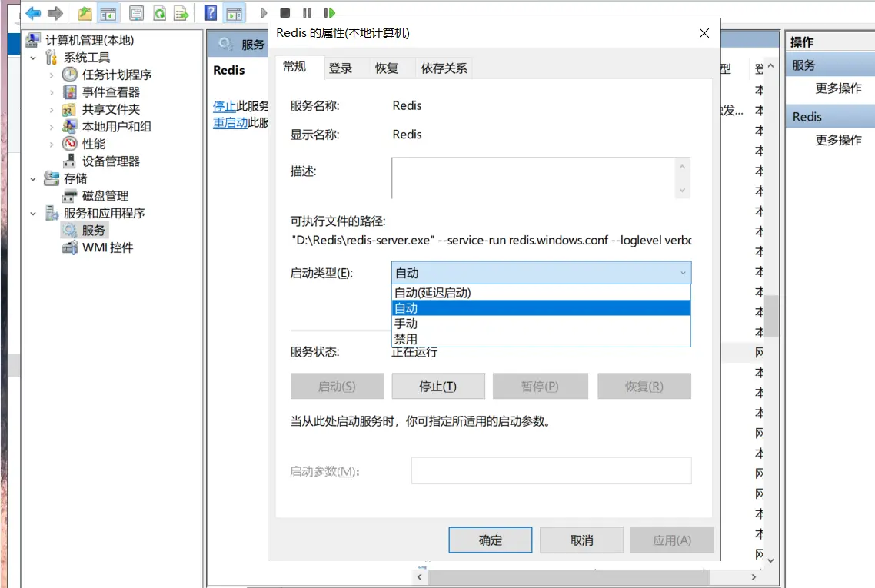The height and width of the screenshot is (588, 875).
Task: Switch to the 登录 tab
Action: click(x=341, y=68)
